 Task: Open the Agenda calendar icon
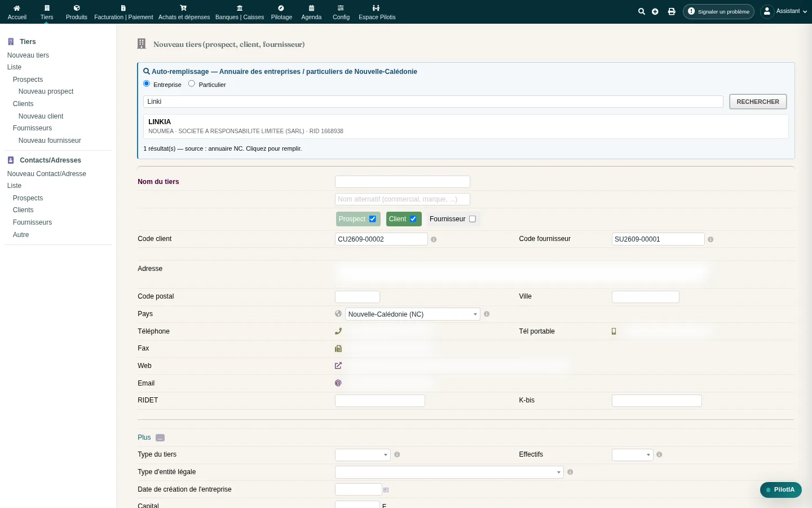pyautogui.click(x=311, y=8)
